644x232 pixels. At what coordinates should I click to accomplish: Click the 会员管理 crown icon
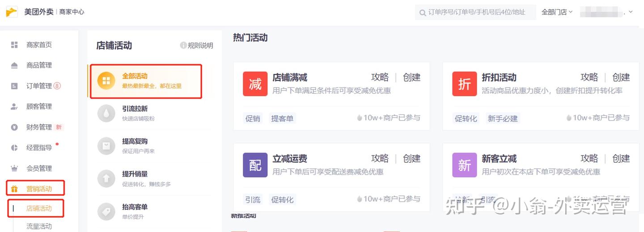click(x=14, y=168)
